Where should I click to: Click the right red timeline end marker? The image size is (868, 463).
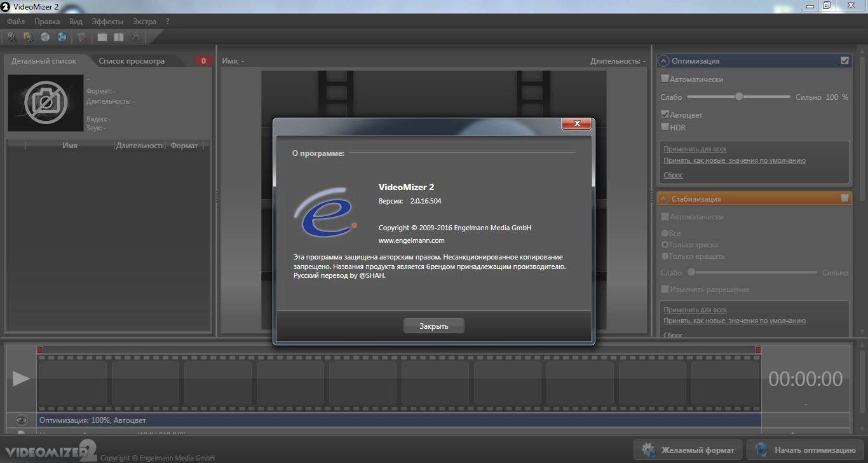point(757,349)
